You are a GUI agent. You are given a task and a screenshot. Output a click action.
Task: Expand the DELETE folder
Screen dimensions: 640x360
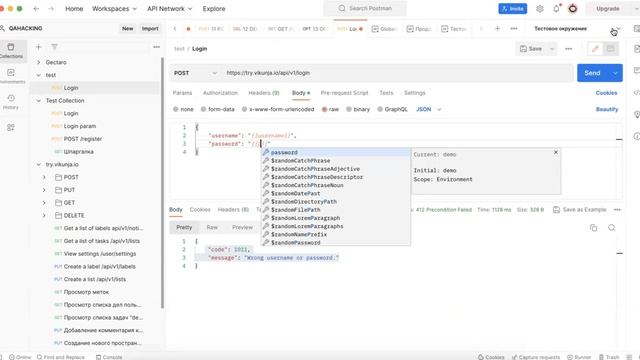[44, 216]
